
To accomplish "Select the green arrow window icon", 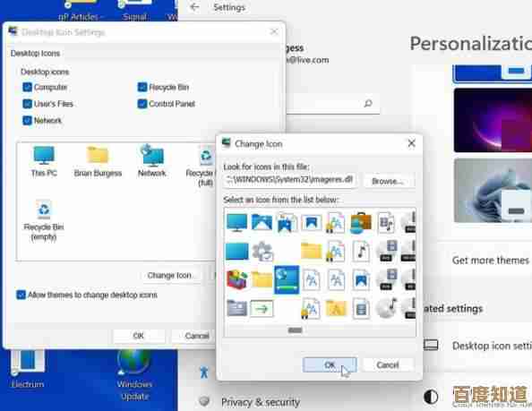I will (x=262, y=309).
